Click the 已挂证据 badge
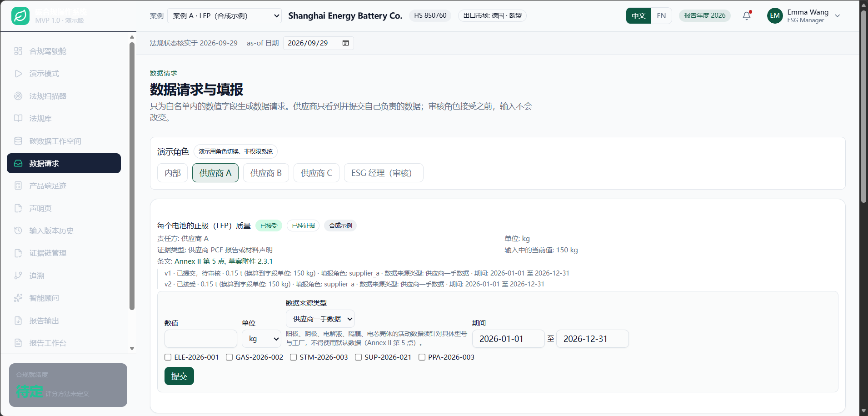868x416 pixels. (303, 226)
